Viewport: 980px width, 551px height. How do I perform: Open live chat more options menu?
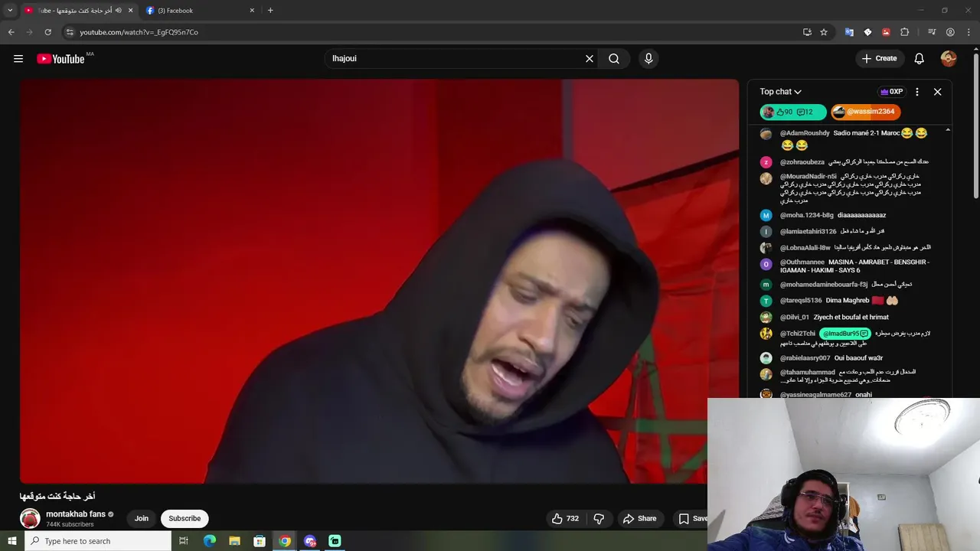tap(917, 92)
